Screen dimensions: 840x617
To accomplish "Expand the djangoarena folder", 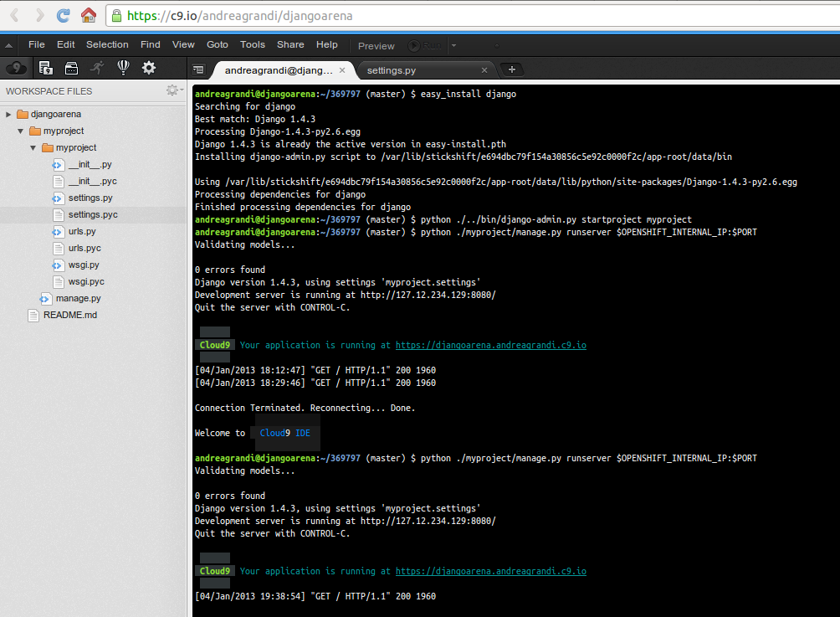I will (x=8, y=114).
